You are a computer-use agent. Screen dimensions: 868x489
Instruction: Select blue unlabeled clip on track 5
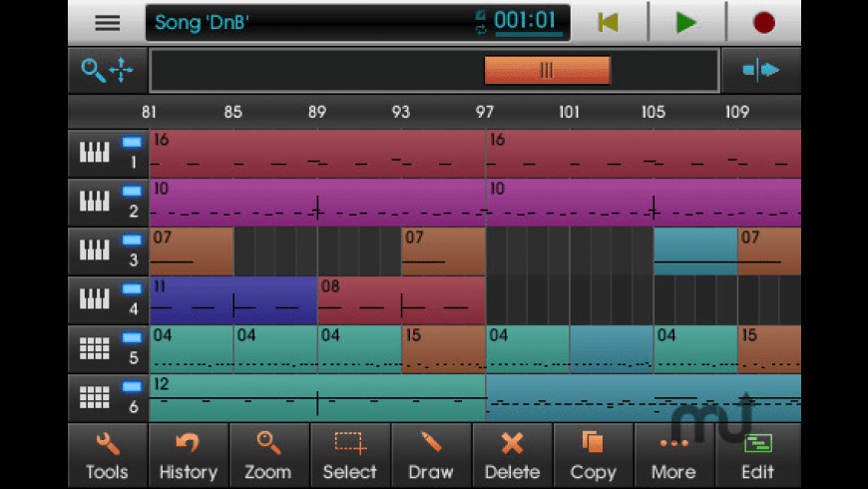612,349
